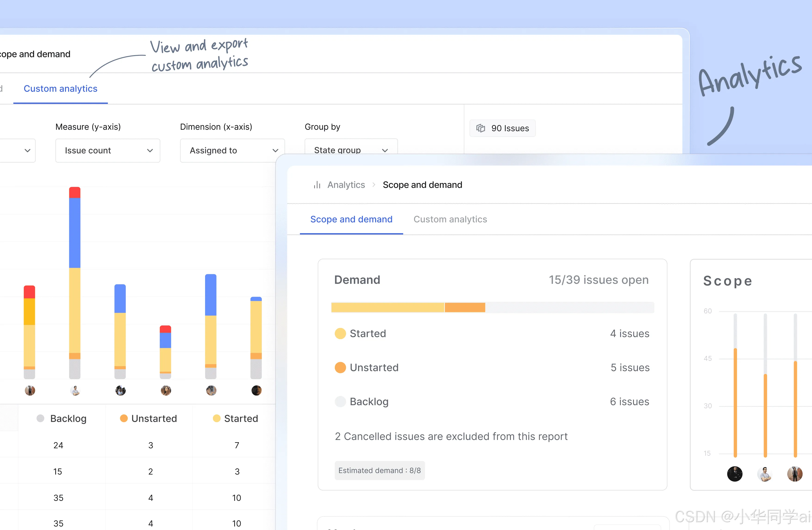
Task: Click the Analytics bar-chart breadcrumb icon
Action: click(x=317, y=185)
